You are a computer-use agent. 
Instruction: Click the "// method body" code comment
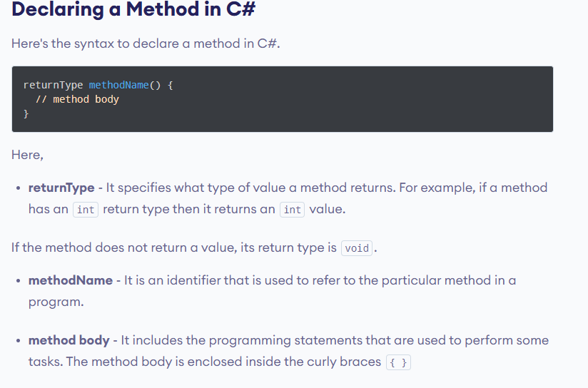pos(77,99)
